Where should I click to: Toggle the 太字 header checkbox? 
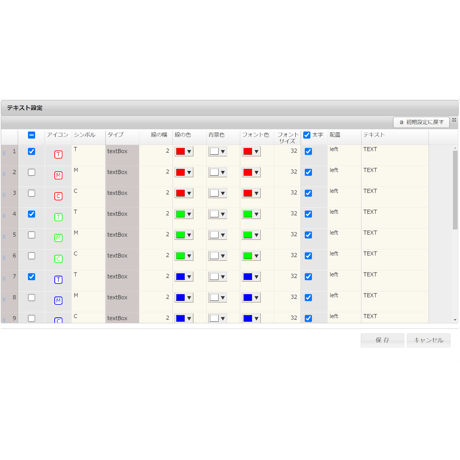pyautogui.click(x=307, y=135)
